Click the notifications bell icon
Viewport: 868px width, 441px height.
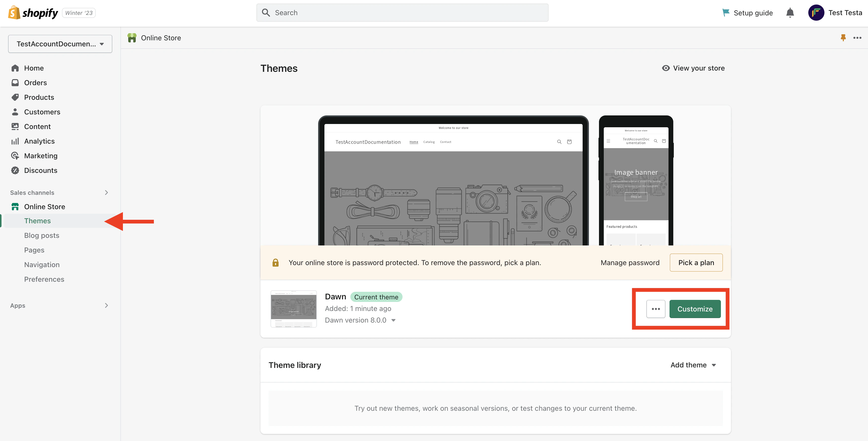tap(790, 13)
